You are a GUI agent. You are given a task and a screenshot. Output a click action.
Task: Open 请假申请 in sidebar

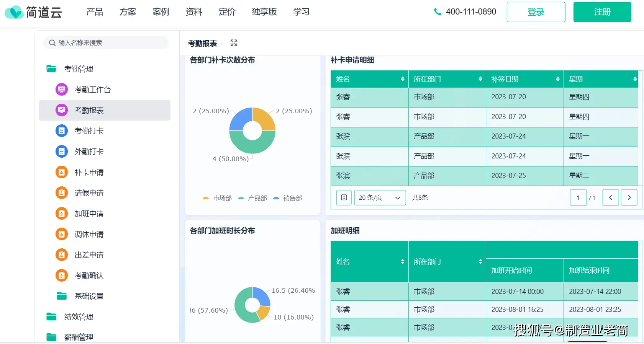(x=105, y=193)
